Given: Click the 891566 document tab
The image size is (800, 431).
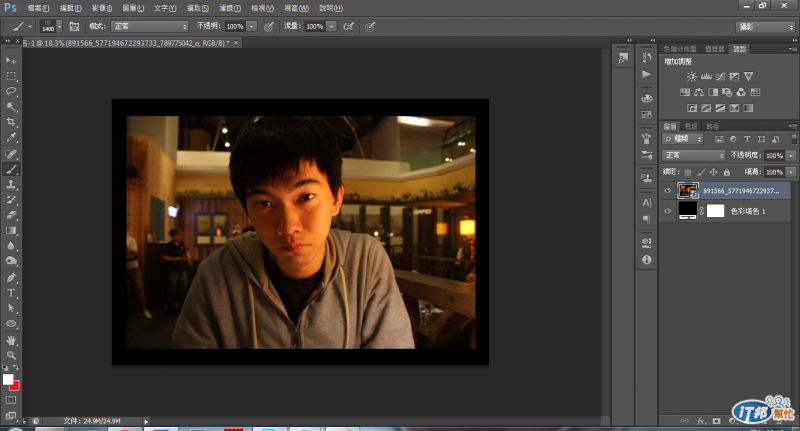Looking at the screenshot, I should tap(120, 43).
